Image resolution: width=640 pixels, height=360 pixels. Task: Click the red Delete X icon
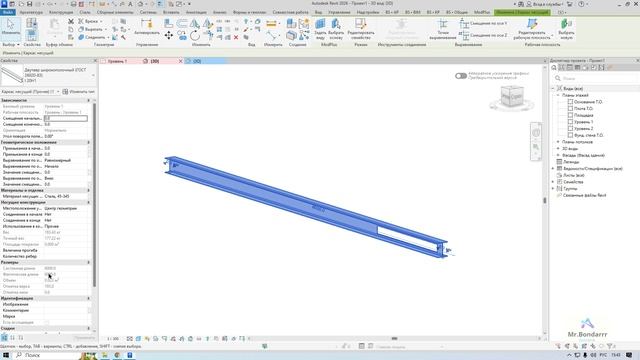click(x=236, y=38)
